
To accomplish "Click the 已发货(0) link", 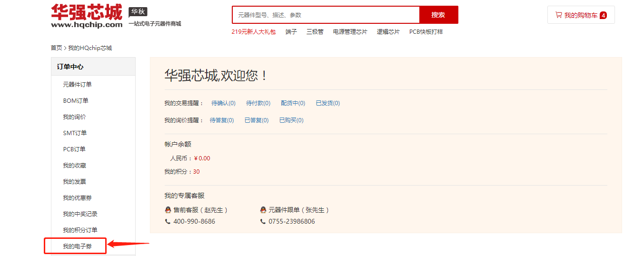I will pyautogui.click(x=327, y=103).
